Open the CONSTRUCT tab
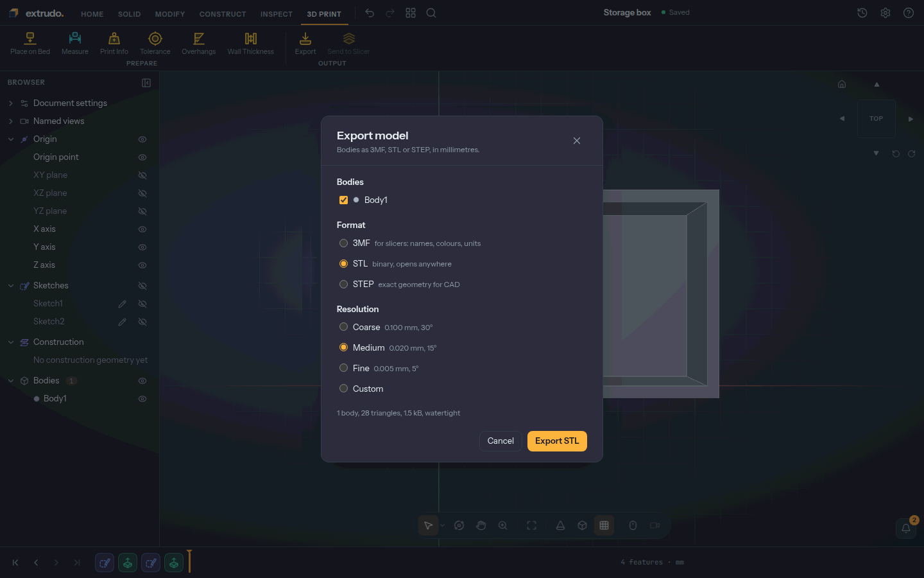The image size is (924, 578). point(223,14)
